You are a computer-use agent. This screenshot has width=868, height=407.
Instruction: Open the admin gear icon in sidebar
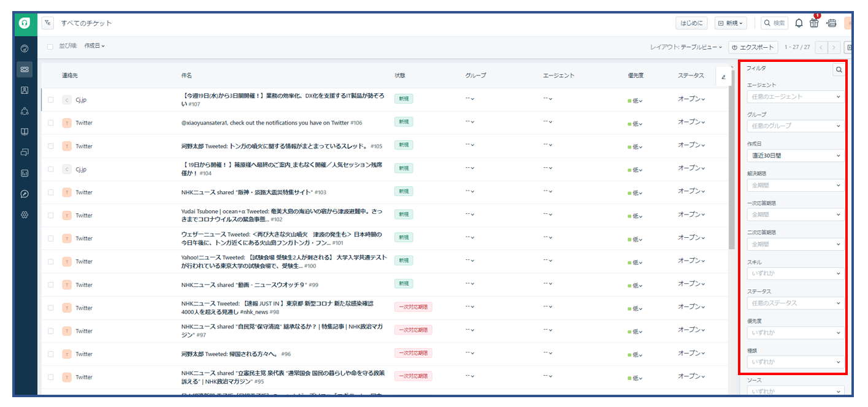(x=25, y=215)
